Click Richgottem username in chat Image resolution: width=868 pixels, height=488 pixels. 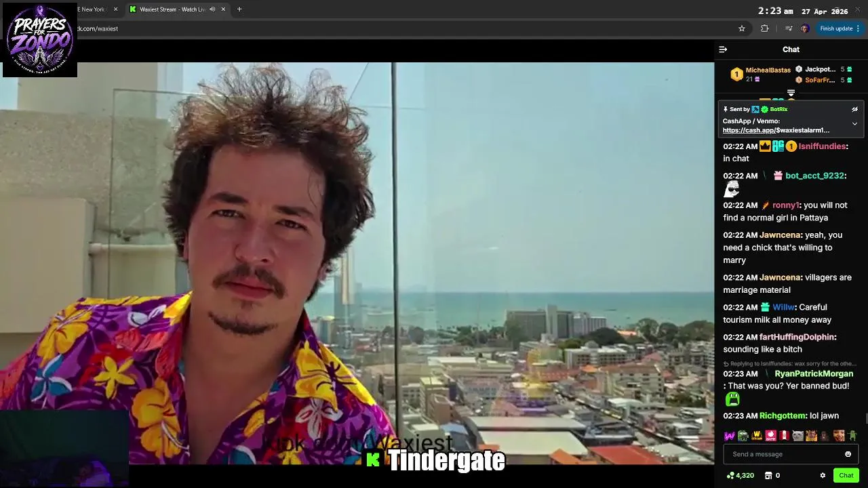[783, 415]
